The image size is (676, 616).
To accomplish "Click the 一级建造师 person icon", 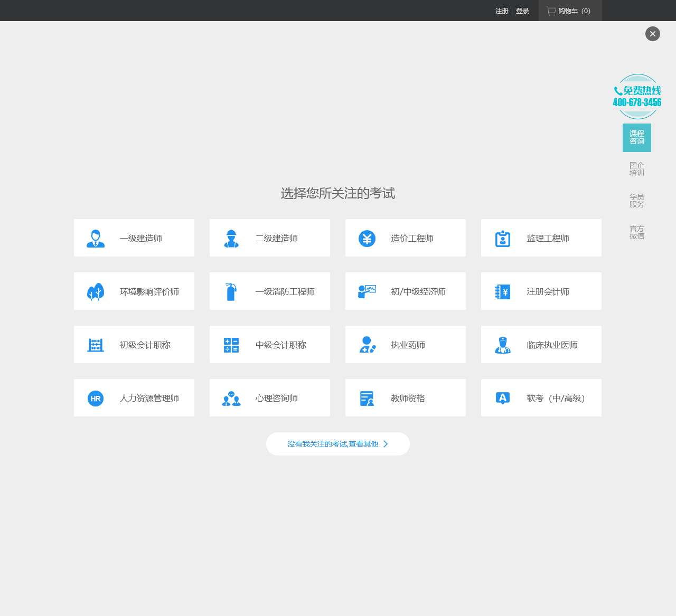I will coord(96,239).
